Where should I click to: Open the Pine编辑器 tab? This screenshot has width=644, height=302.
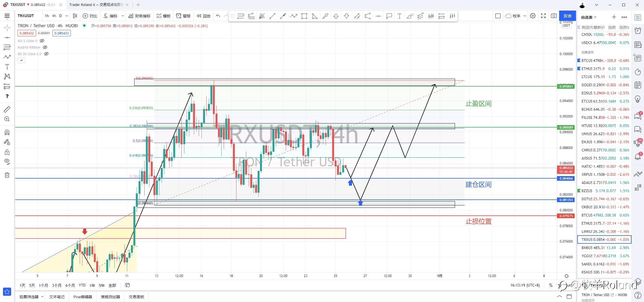click(82, 297)
